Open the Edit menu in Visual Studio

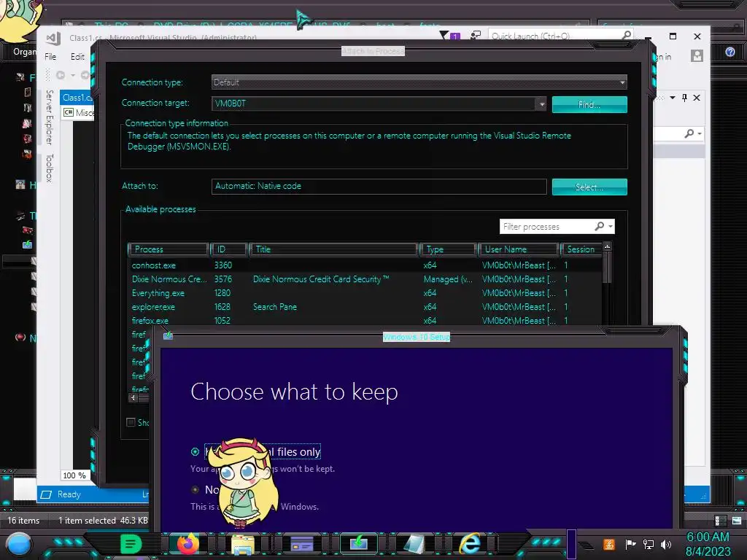pyautogui.click(x=77, y=57)
